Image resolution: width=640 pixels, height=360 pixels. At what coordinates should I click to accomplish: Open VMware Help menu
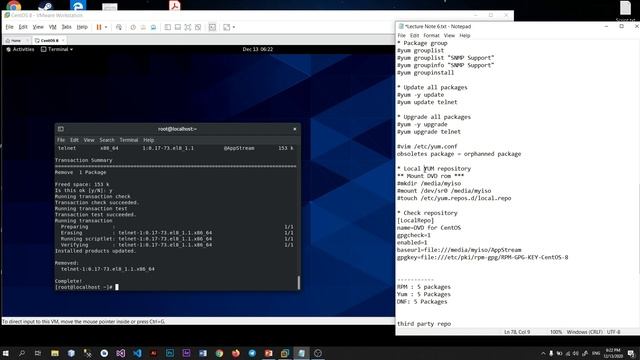[82, 27]
